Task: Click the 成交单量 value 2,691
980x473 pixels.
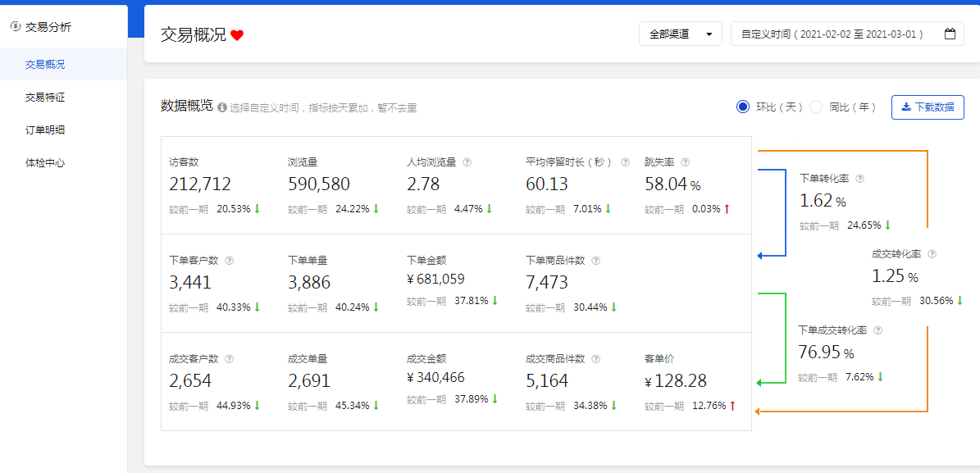Action: (x=308, y=380)
